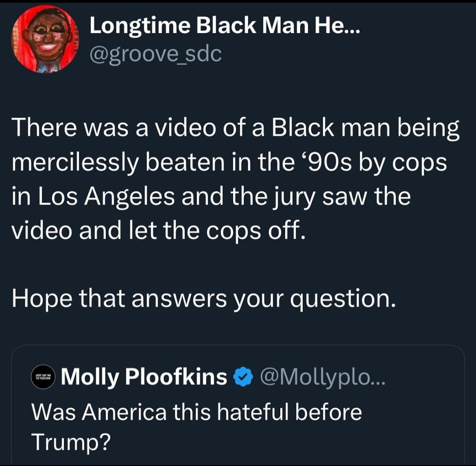Click Molly Ploofkins' small round avatar

coord(42,377)
